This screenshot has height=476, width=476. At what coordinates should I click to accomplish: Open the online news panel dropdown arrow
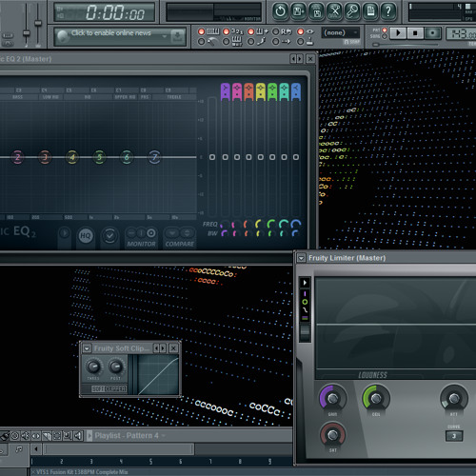(x=165, y=36)
